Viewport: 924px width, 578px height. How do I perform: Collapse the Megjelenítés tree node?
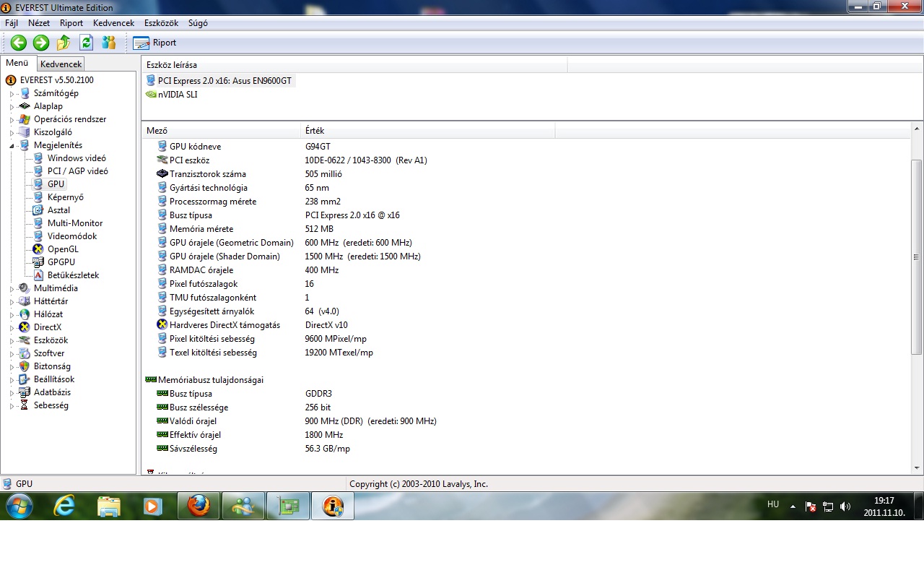(x=12, y=145)
